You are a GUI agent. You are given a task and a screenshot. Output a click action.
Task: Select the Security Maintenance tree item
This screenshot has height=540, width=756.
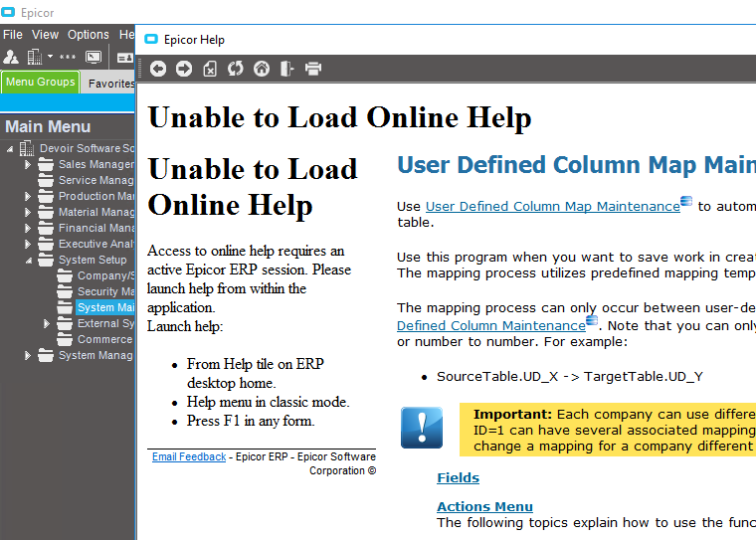pos(106,291)
